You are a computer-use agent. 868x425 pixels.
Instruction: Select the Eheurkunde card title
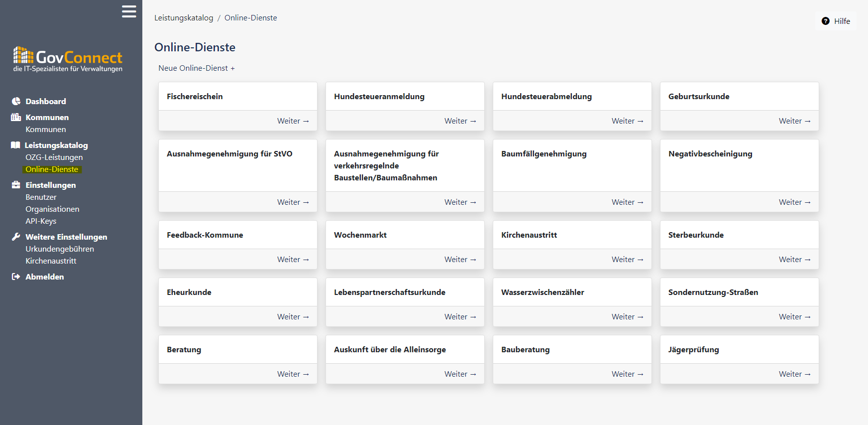189,292
